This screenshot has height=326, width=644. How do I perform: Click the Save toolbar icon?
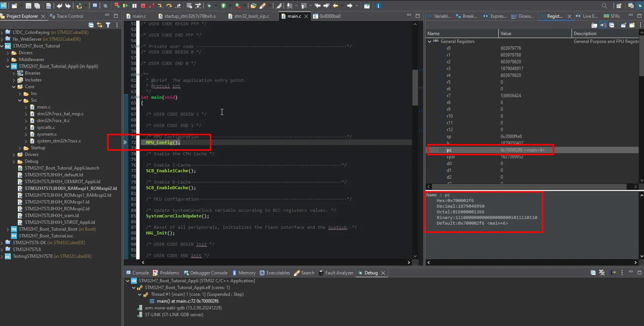coord(28,6)
